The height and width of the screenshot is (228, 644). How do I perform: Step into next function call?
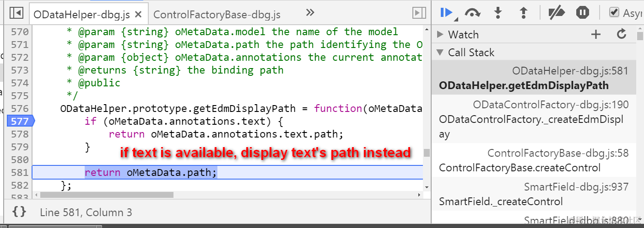coord(498,12)
